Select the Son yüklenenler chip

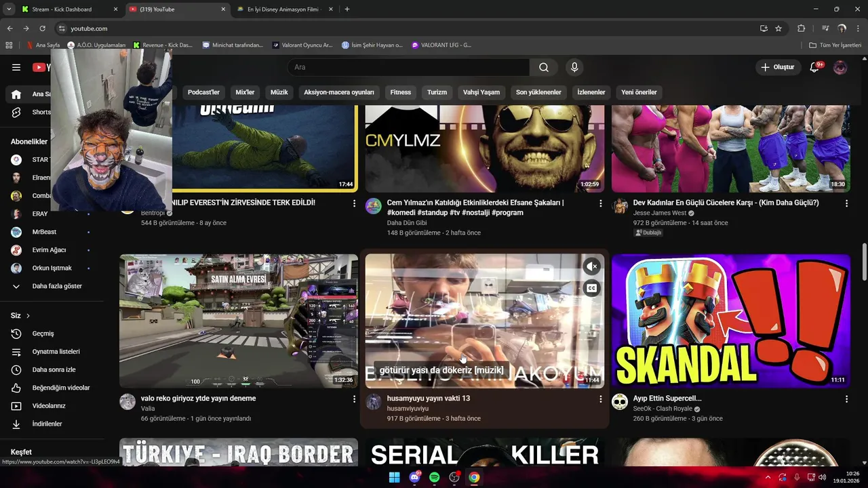[538, 92]
